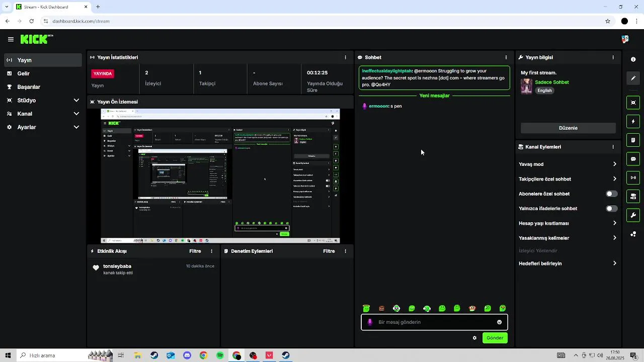Click the stream preview thumbnail

coord(220,176)
